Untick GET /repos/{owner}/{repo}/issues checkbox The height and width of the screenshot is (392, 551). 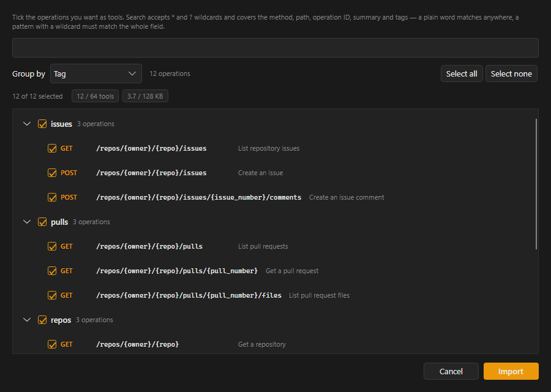[x=52, y=148]
